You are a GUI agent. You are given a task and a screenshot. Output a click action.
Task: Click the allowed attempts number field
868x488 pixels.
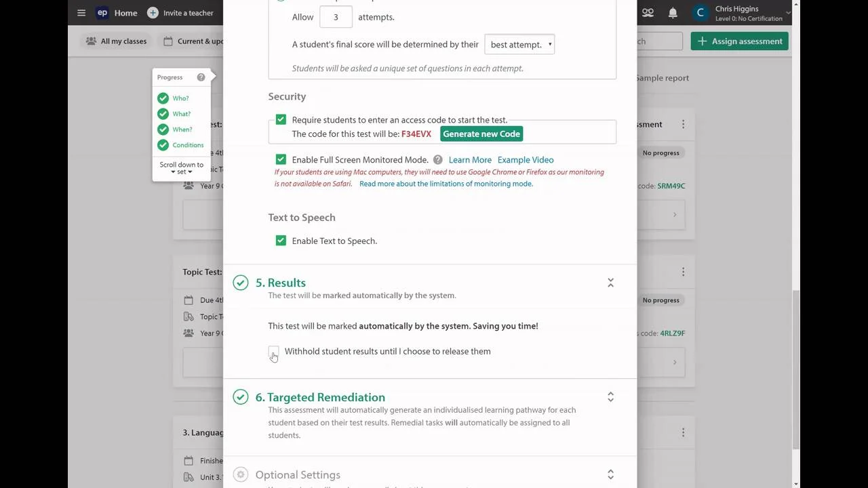(x=336, y=17)
